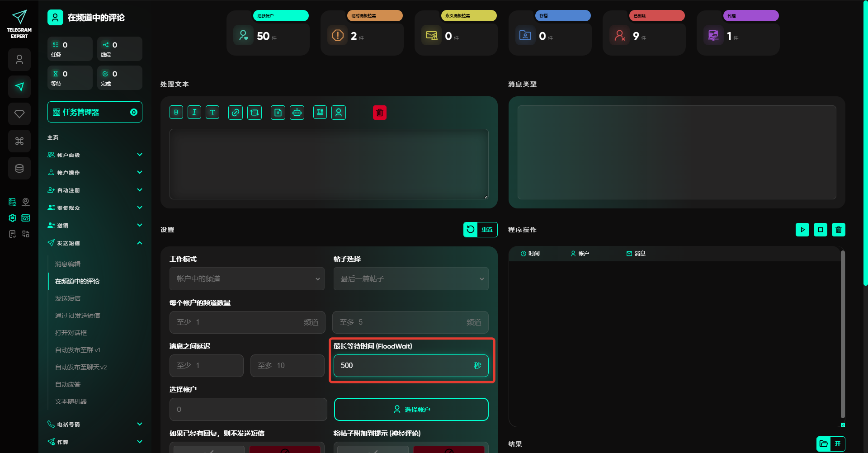Enable checkmark option under 如果已经有回复
The image size is (868, 453).
click(209, 449)
